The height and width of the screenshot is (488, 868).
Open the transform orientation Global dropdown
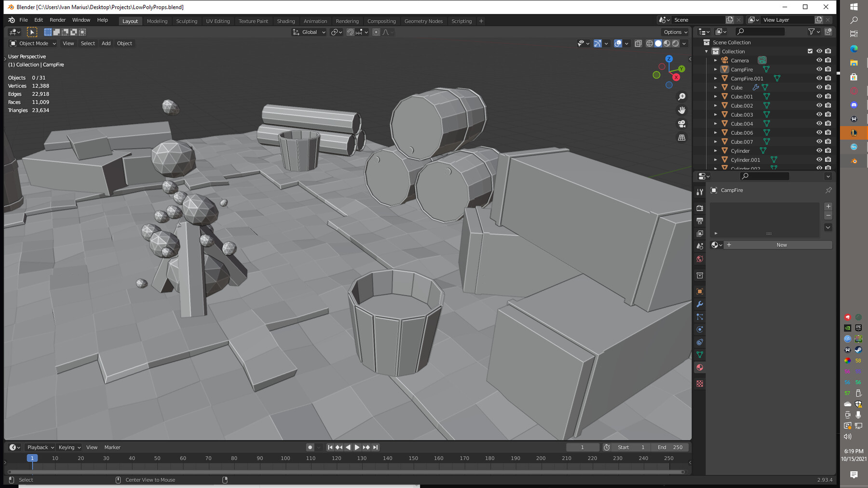coord(309,32)
